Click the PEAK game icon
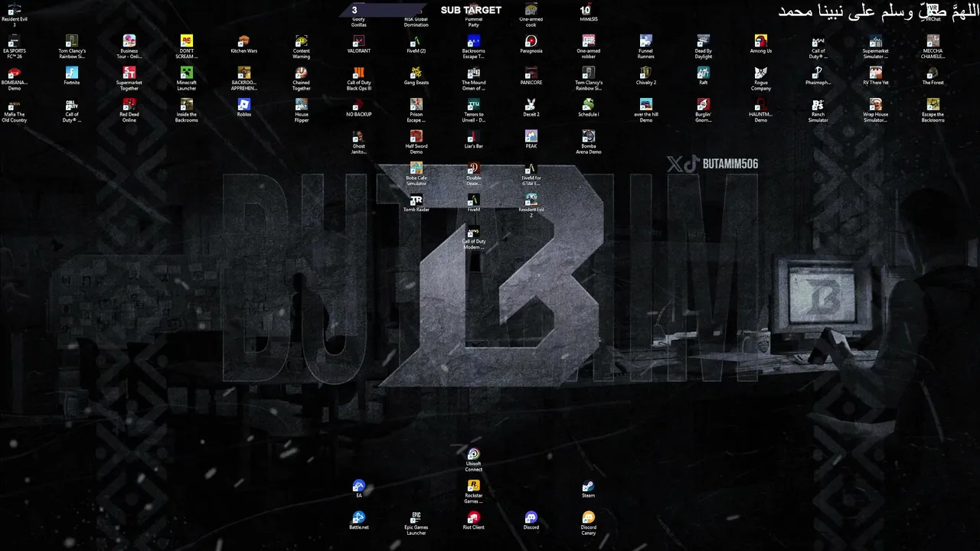The image size is (980, 551). click(531, 139)
